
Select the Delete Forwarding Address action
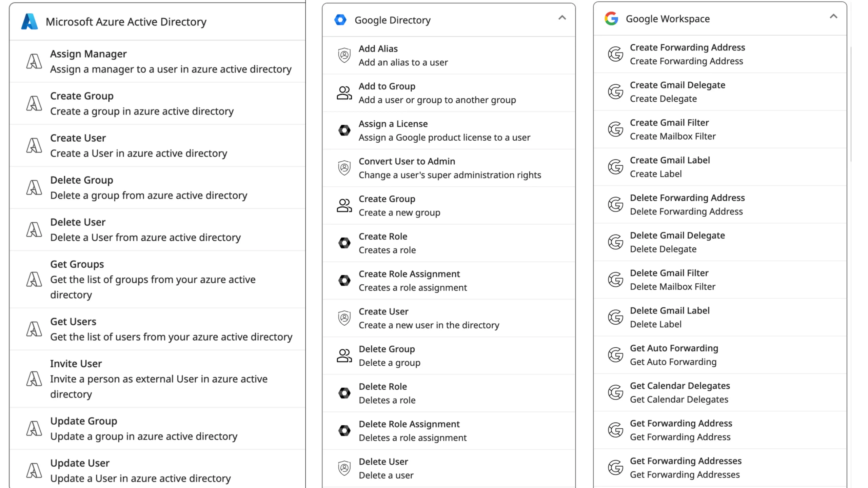(x=720, y=205)
